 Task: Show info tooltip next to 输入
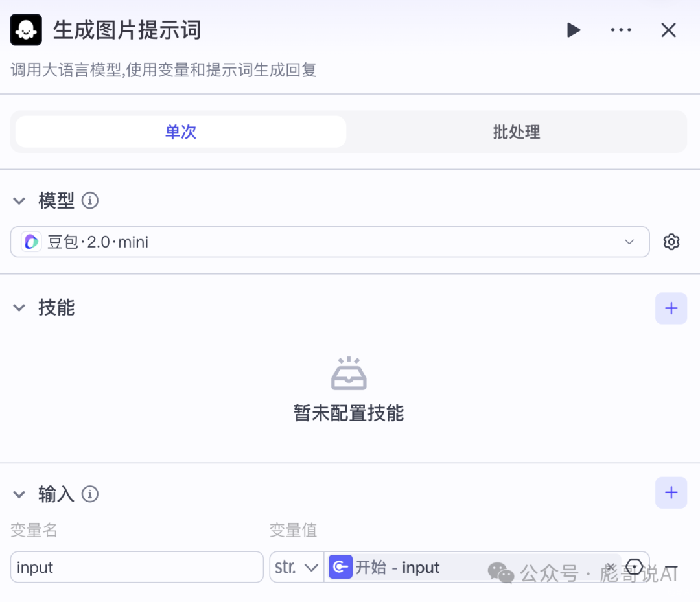point(89,494)
